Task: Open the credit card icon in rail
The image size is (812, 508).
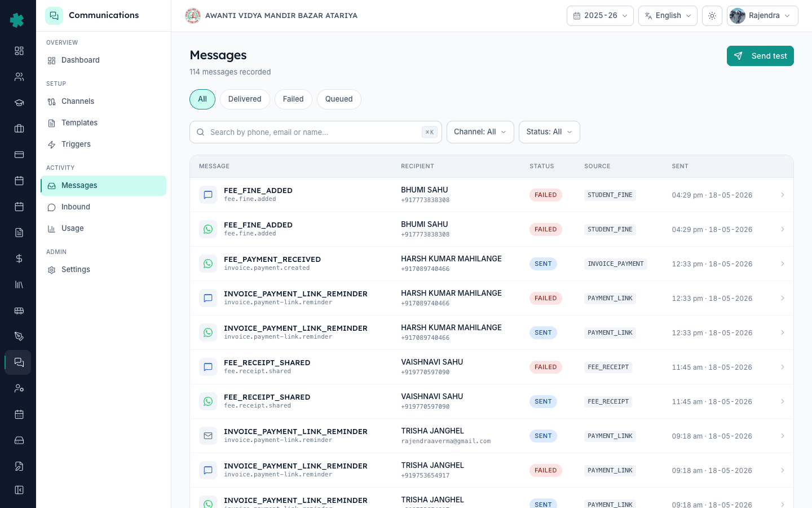Action: pos(19,155)
